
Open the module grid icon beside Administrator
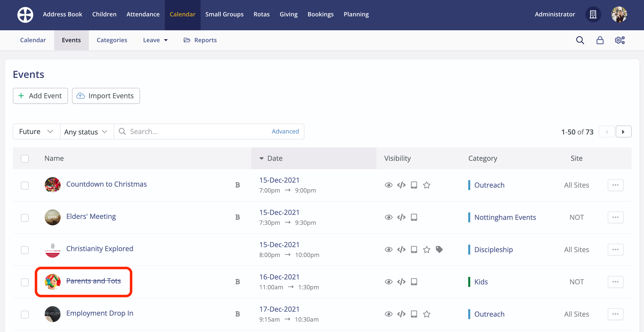(x=593, y=14)
